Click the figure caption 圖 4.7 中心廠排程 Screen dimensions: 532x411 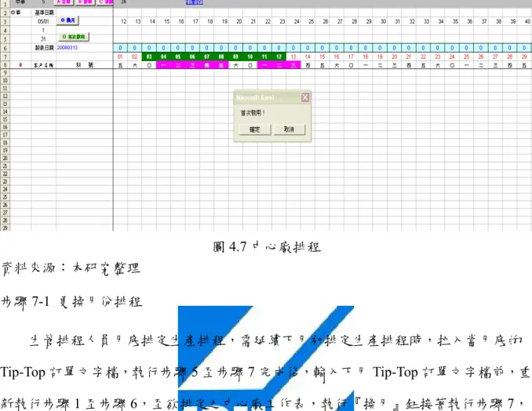267,247
